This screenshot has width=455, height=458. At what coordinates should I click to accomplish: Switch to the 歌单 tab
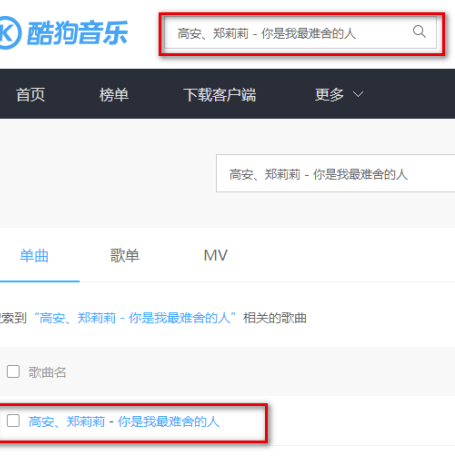tap(125, 256)
